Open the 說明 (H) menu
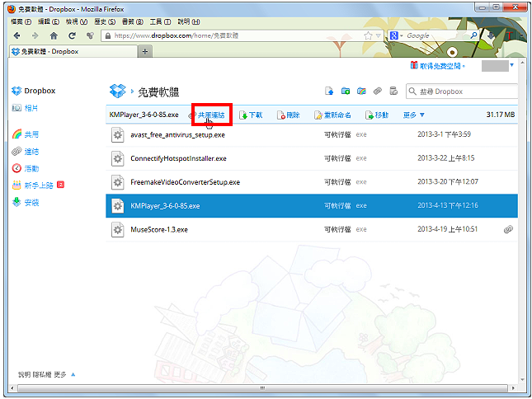Screen dimensions: 532x399 tap(189, 21)
